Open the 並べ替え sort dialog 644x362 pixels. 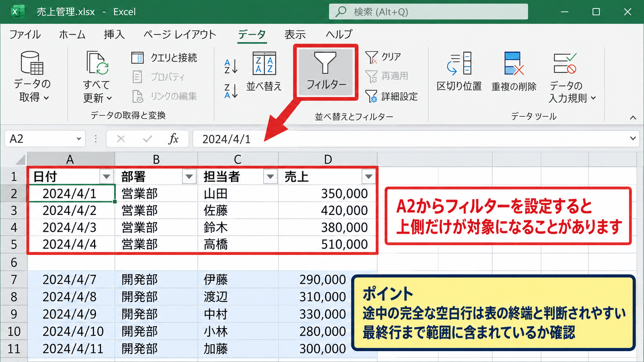[264, 72]
